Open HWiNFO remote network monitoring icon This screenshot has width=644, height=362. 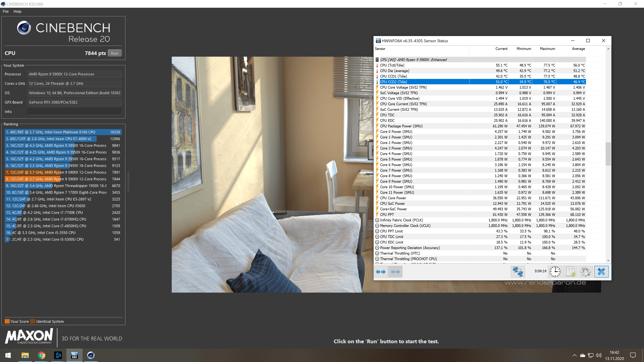point(518,272)
